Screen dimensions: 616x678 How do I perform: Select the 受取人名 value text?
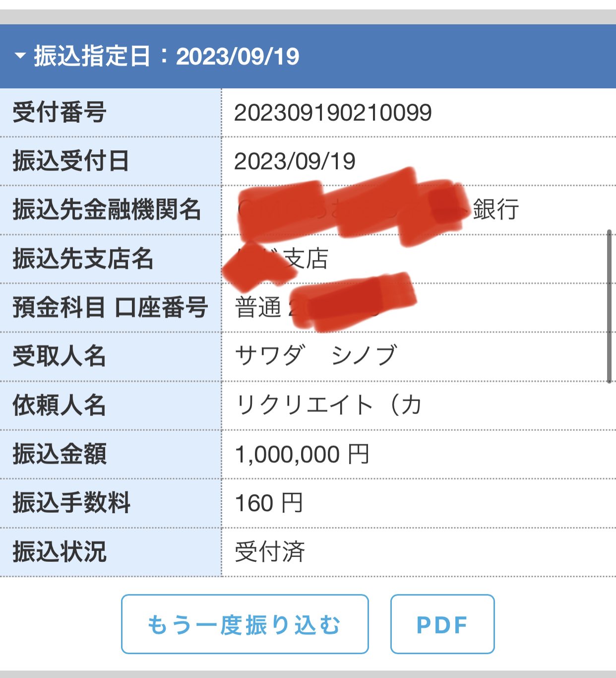tap(316, 355)
